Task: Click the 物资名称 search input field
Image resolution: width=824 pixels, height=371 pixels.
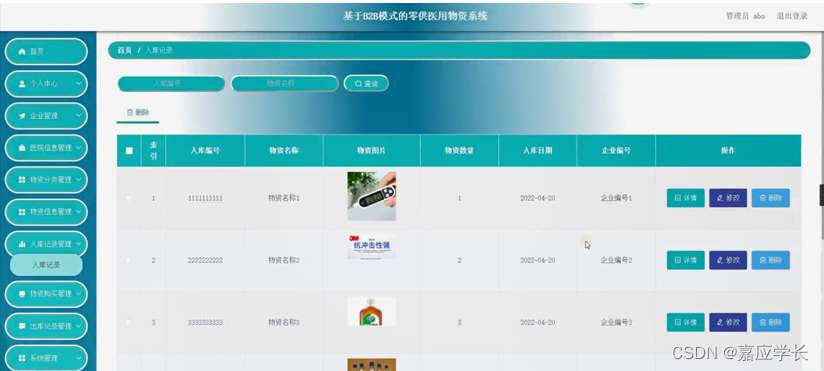Action: pyautogui.click(x=284, y=84)
